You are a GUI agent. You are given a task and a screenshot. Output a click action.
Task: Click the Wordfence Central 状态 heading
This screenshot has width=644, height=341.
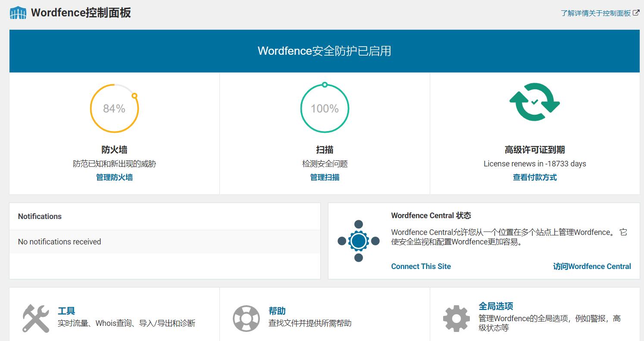pyautogui.click(x=431, y=216)
